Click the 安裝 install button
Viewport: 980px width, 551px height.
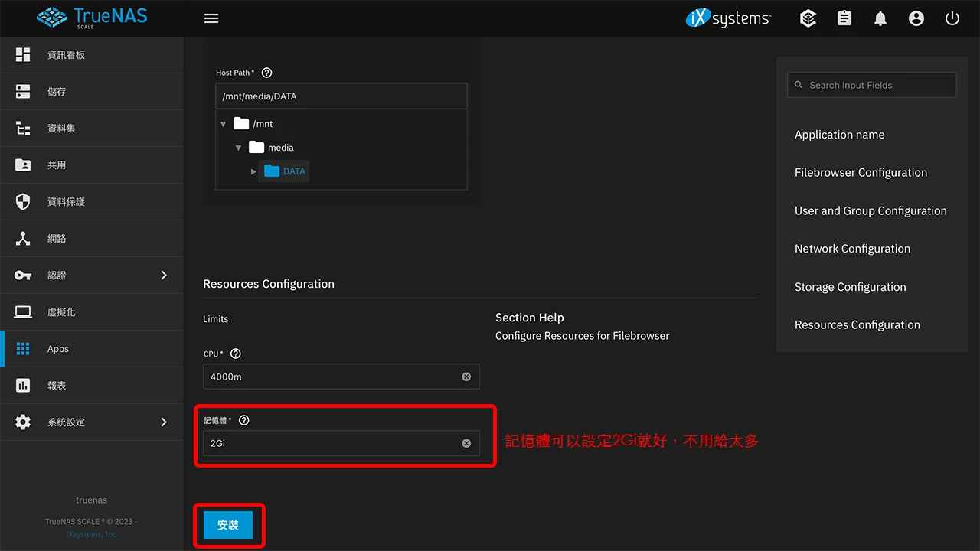228,526
